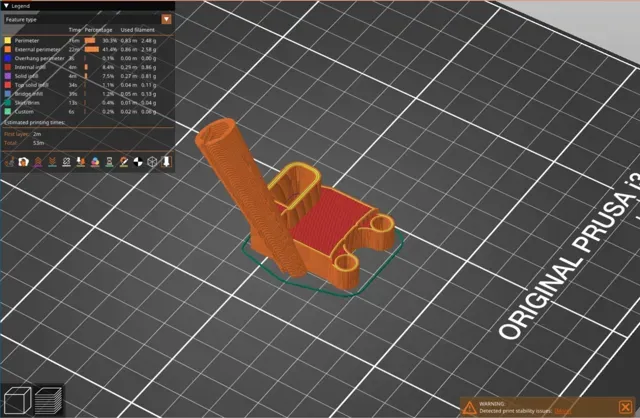Dismiss the print stability warning

coord(625,407)
